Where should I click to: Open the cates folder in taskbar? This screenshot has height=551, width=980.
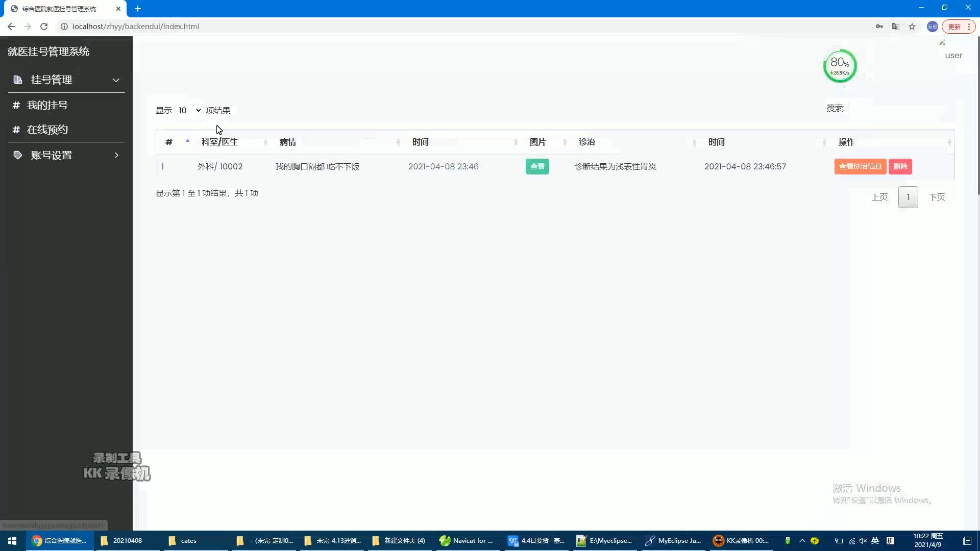click(x=195, y=541)
